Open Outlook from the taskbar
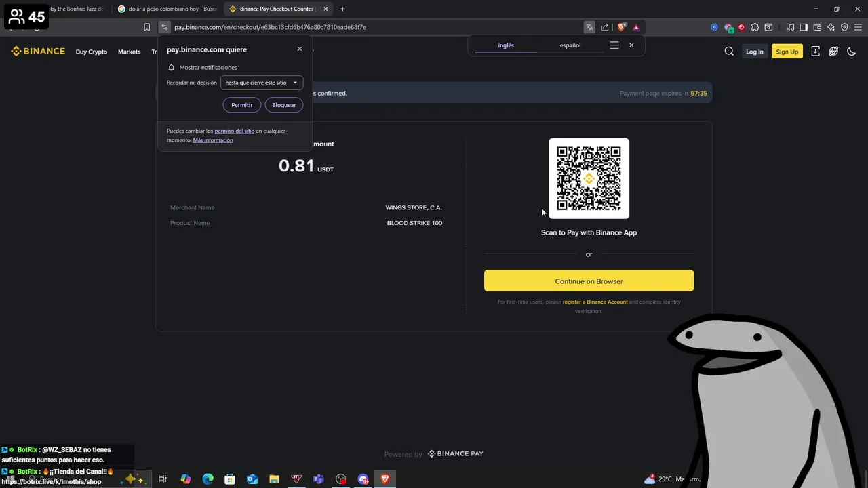Image resolution: width=868 pixels, height=488 pixels. [x=252, y=479]
